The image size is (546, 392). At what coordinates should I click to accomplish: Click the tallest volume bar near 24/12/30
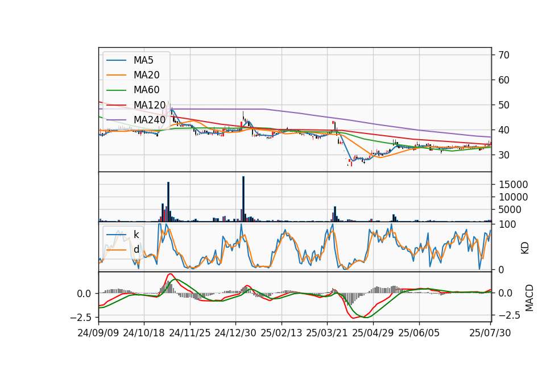coord(243,199)
